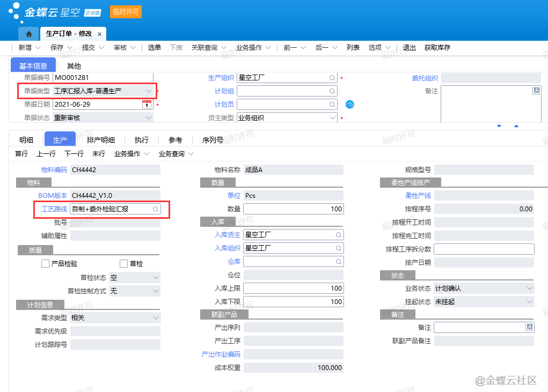Open 审核 toolbar menu
Image resolution: width=548 pixels, height=392 pixels.
click(x=125, y=48)
